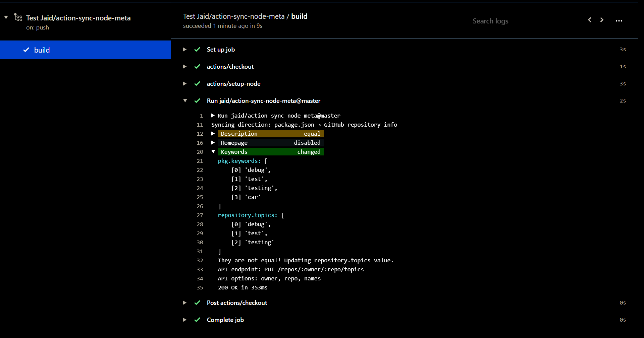Click log line number 21
This screenshot has height=338, width=644.
coord(200,161)
